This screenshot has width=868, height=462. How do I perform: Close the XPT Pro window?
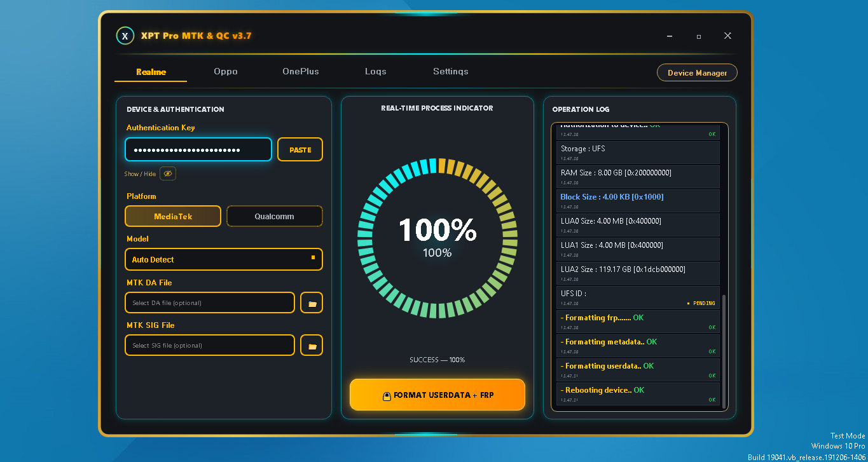coord(727,36)
